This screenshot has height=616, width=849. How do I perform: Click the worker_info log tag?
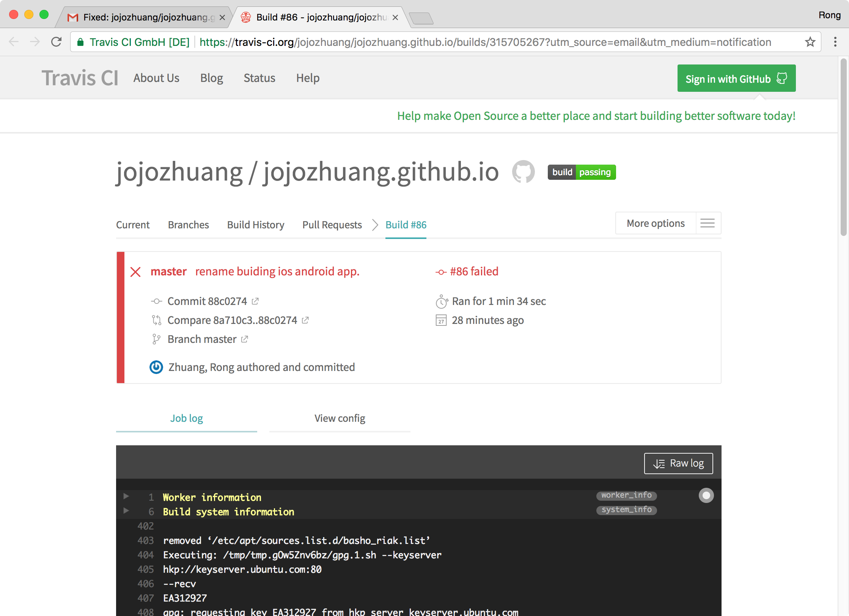coord(627,495)
